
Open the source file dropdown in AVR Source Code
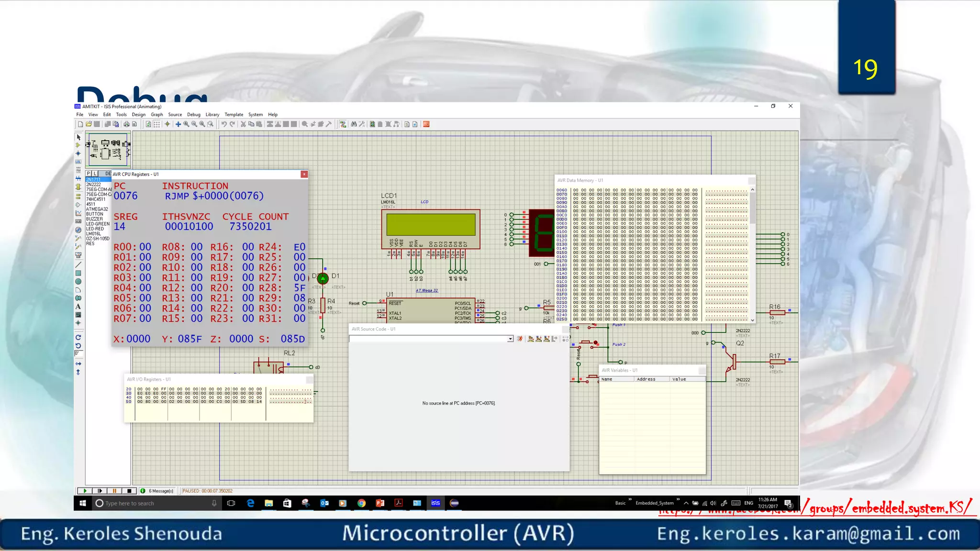click(510, 339)
